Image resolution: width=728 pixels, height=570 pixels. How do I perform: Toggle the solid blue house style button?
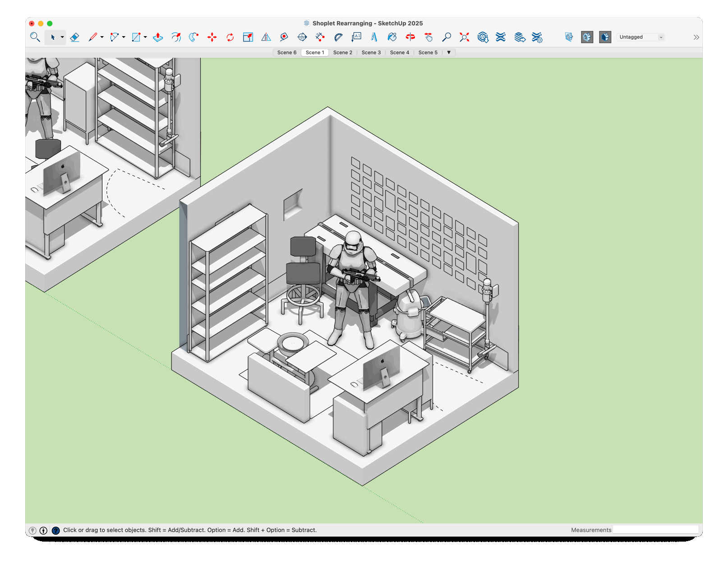tap(605, 37)
